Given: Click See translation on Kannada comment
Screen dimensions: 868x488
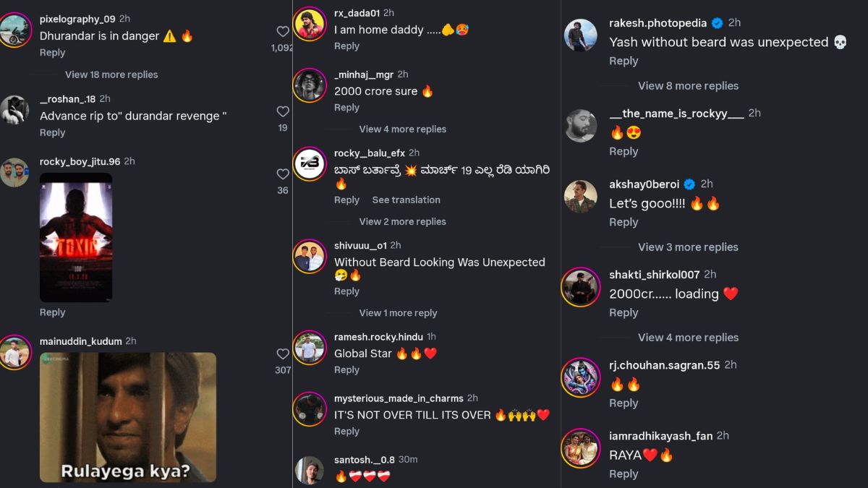Looking at the screenshot, I should 406,200.
